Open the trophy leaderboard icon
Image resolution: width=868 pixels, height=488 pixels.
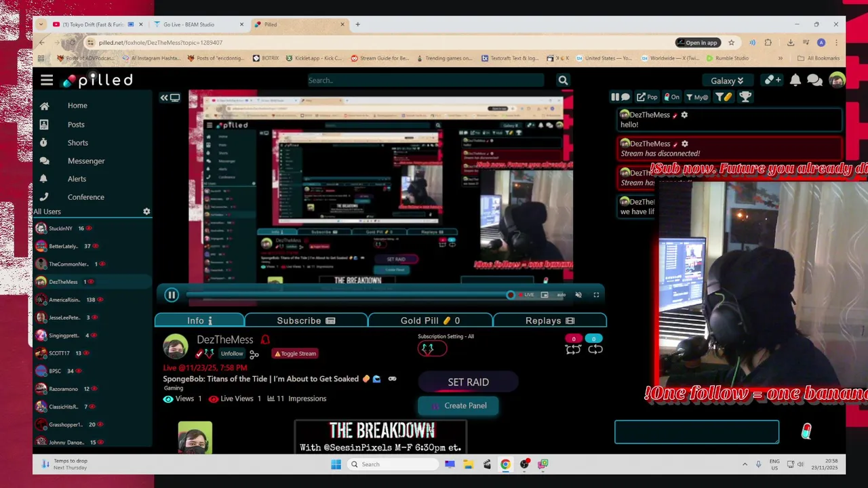coord(745,97)
